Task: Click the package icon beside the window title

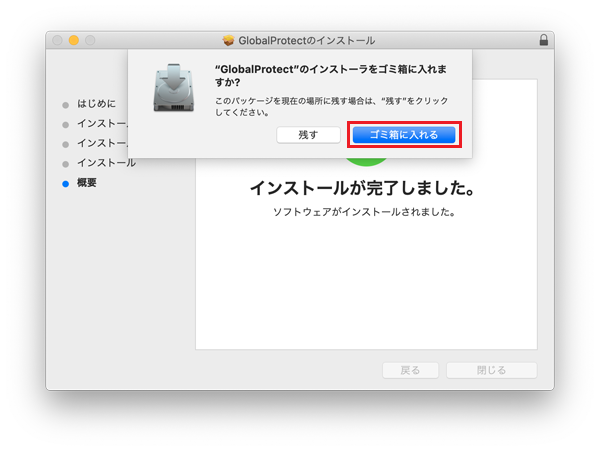Action: 229,41
